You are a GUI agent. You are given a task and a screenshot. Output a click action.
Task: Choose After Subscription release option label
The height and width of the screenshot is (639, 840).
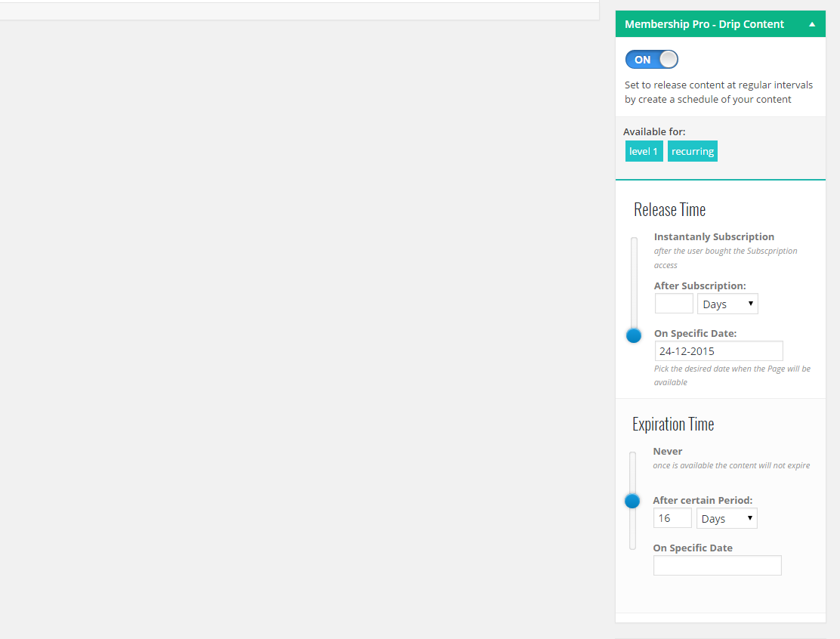pos(699,286)
